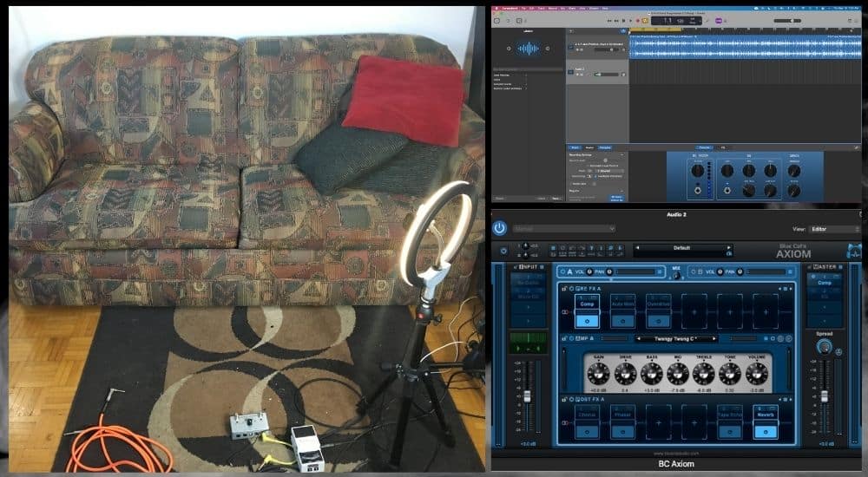Viewport: 868px width, 477px height.
Task: Toggle the Chorus pedal footswitch
Action: click(x=587, y=431)
